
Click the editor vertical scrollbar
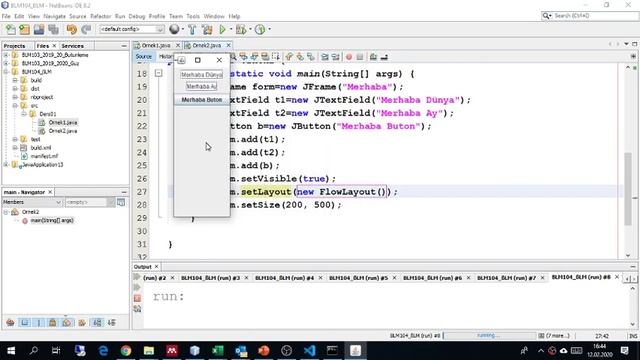628,188
